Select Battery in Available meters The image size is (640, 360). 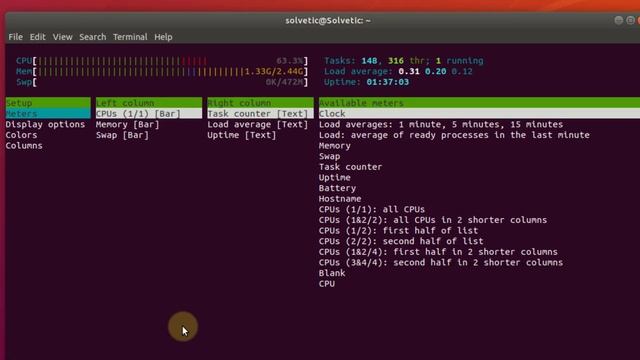click(337, 188)
